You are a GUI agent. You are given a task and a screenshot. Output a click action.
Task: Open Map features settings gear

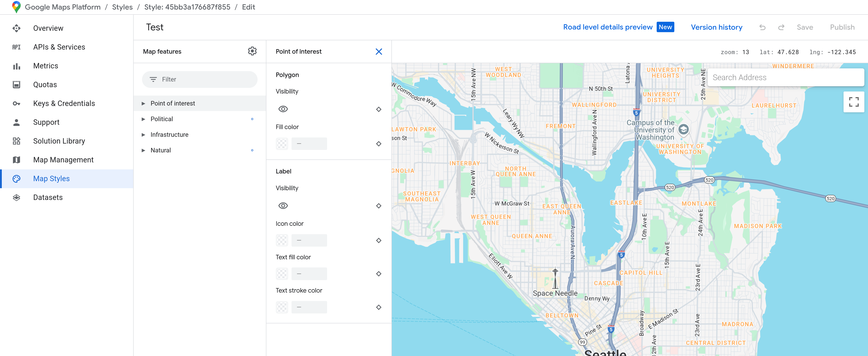pyautogui.click(x=252, y=51)
